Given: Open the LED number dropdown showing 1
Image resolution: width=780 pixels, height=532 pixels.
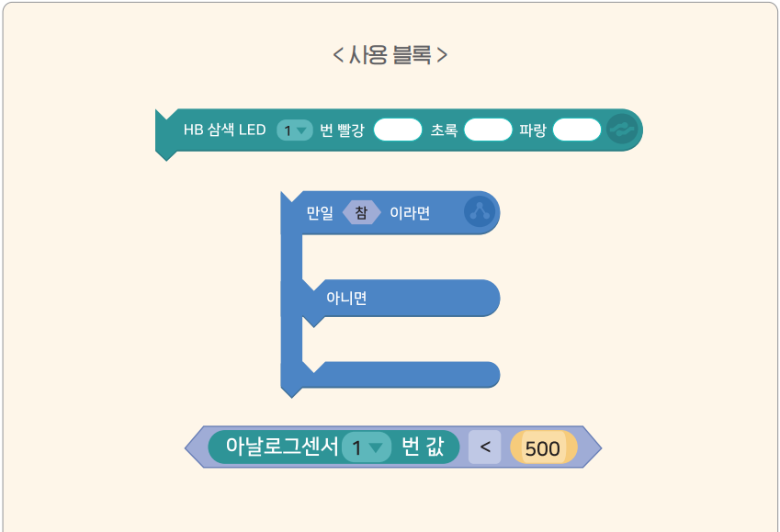Looking at the screenshot, I should (x=295, y=130).
